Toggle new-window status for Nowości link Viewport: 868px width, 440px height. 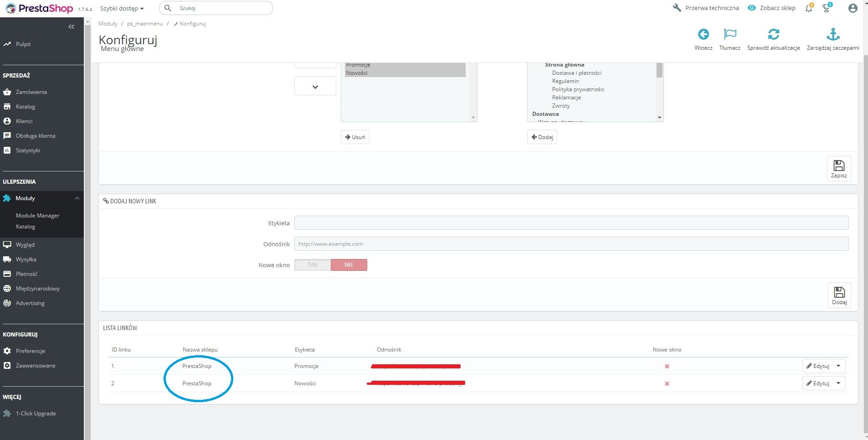(x=667, y=383)
